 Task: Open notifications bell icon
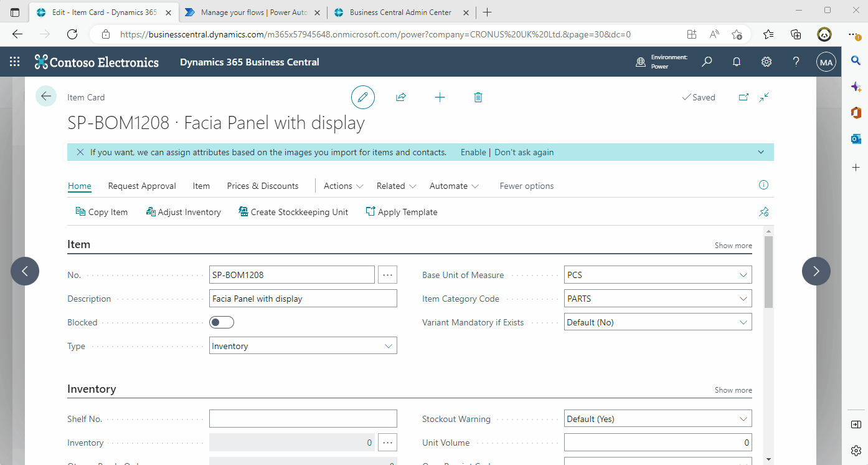736,61
